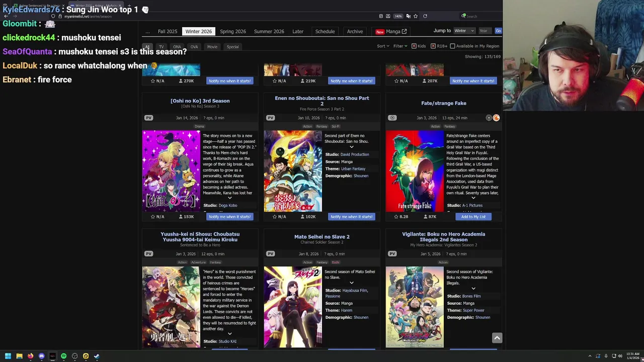Filter list by Movie type
644x362 pixels.
point(212,47)
